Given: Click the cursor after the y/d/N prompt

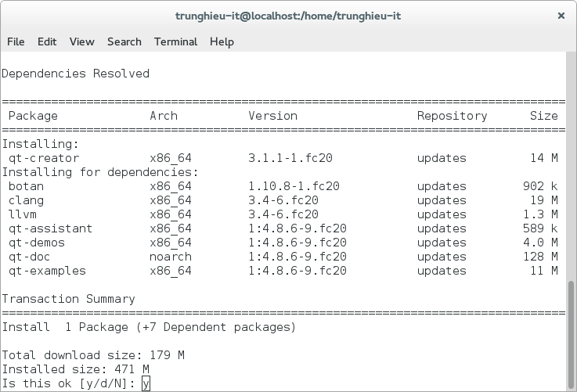Looking at the screenshot, I should (x=146, y=383).
